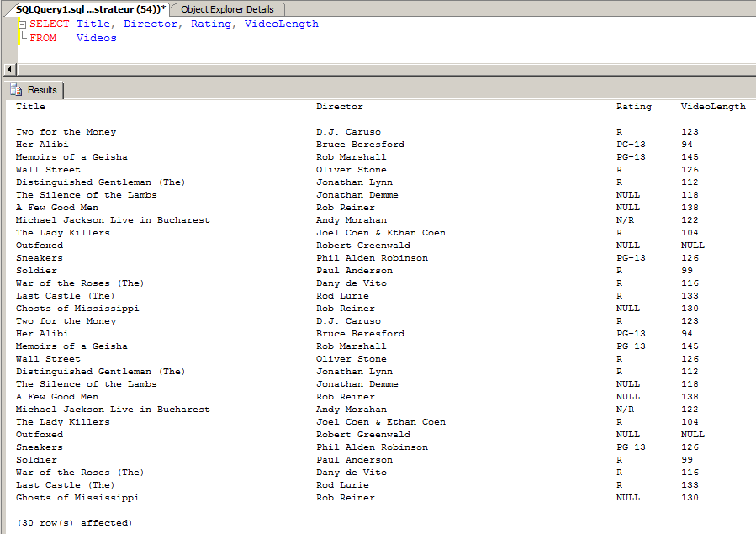
Task: Click the first 'The Lady Killers' title
Action: point(63,232)
